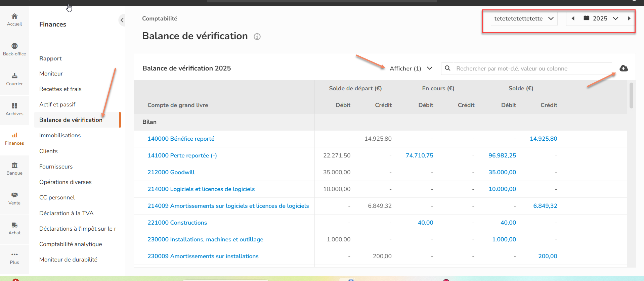The width and height of the screenshot is (644, 281).
Task: Open Déclarations à l'impôt sur le revenu
Action: tap(78, 229)
